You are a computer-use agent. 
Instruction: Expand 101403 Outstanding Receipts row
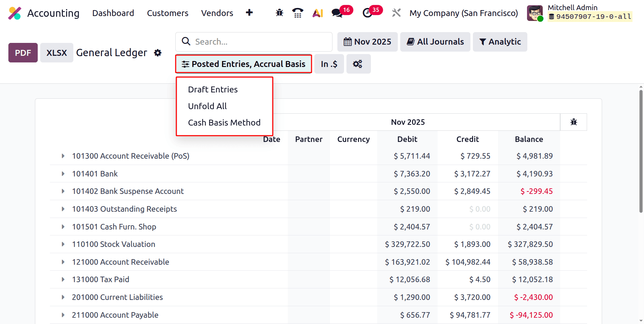[x=63, y=209]
